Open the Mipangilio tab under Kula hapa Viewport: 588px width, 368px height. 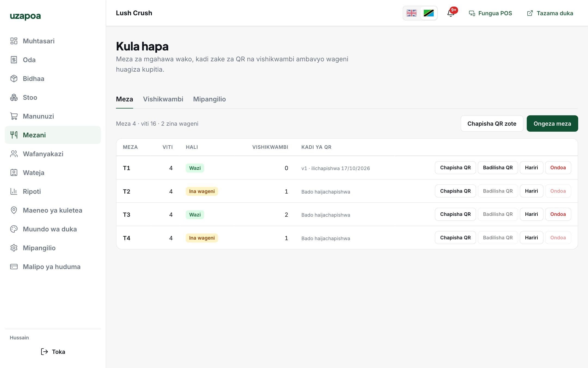coord(209,99)
